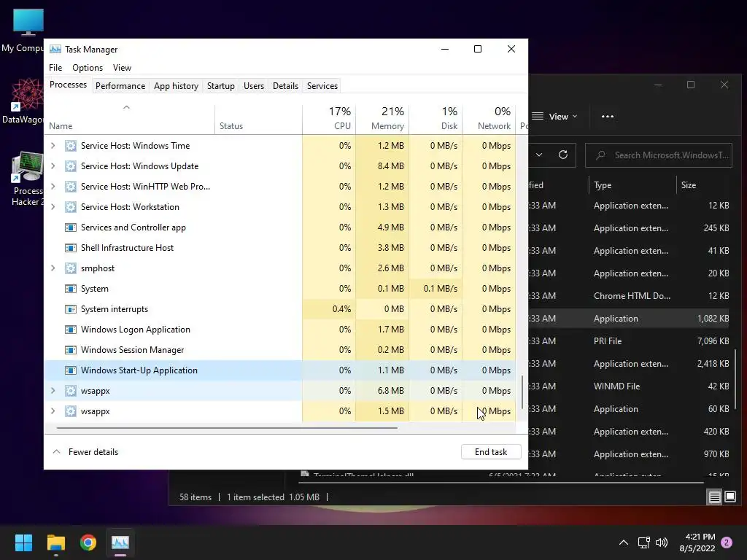This screenshot has height=560, width=747.
Task: Click the Search Microsoft.WindowsT... search box
Action: [x=659, y=155]
